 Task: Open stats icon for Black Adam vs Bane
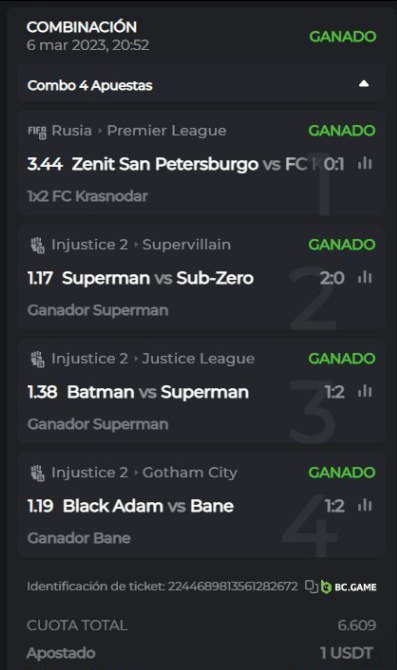[x=365, y=505]
